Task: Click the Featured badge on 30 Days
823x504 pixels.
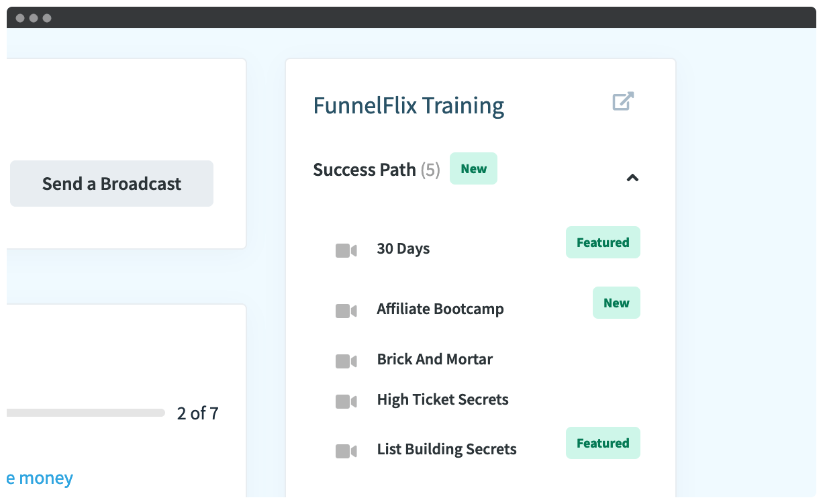Action: tap(603, 242)
